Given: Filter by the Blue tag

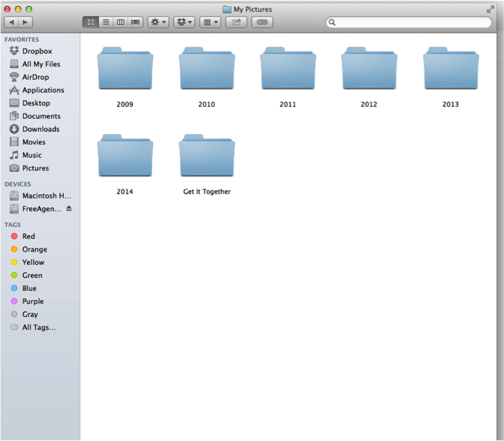Looking at the screenshot, I should [x=40, y=288].
